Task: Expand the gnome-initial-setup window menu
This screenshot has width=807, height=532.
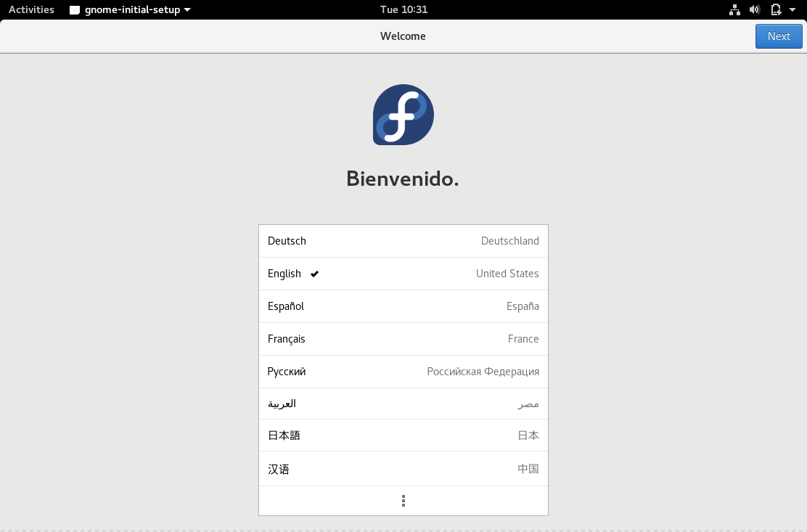Action: pyautogui.click(x=188, y=9)
